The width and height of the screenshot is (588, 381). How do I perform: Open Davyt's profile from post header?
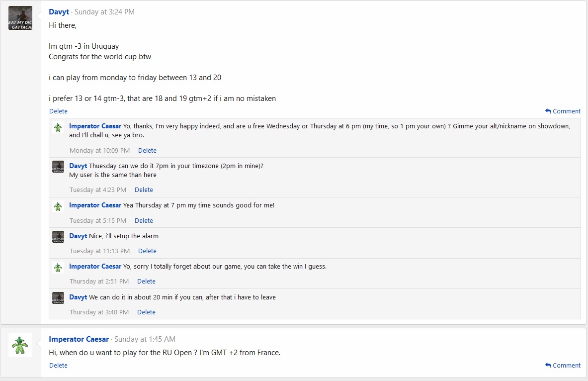pyautogui.click(x=59, y=12)
